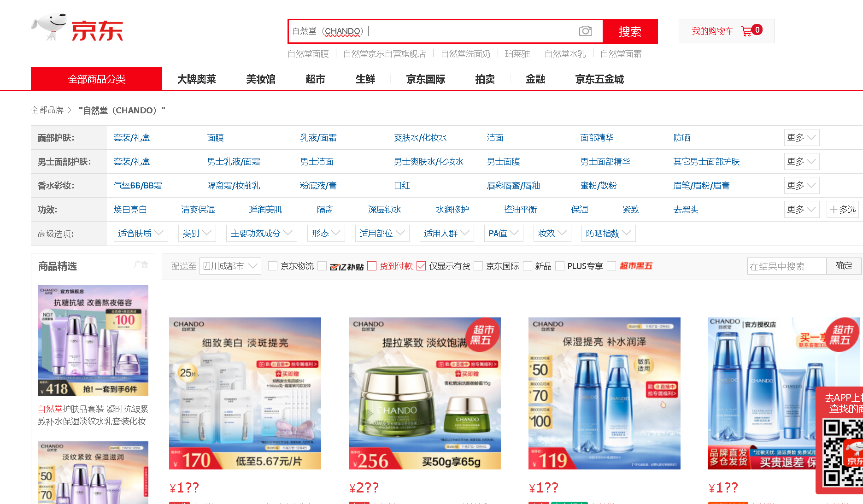Click the red 搜索 button
Image resolution: width=863 pixels, height=504 pixels.
click(630, 31)
